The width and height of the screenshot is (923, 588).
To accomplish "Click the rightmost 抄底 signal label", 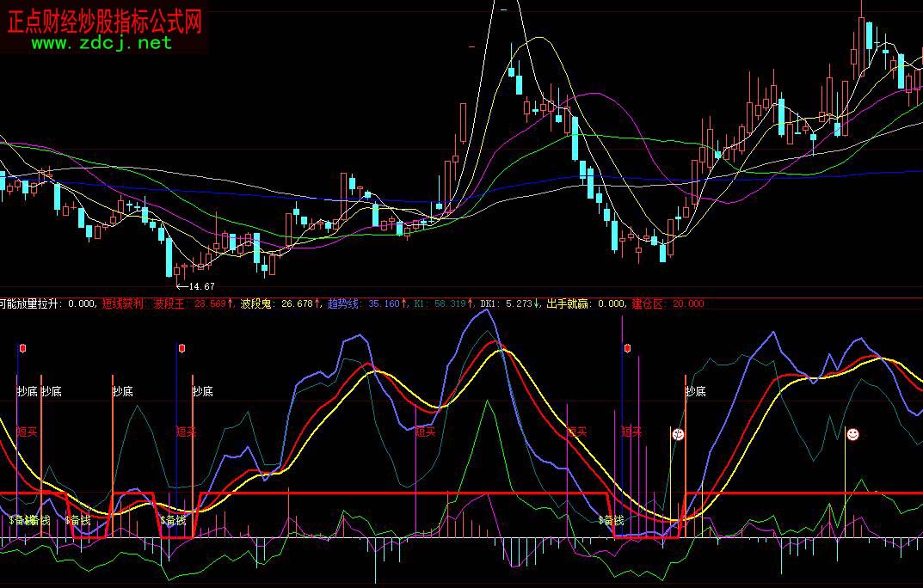I will [695, 391].
